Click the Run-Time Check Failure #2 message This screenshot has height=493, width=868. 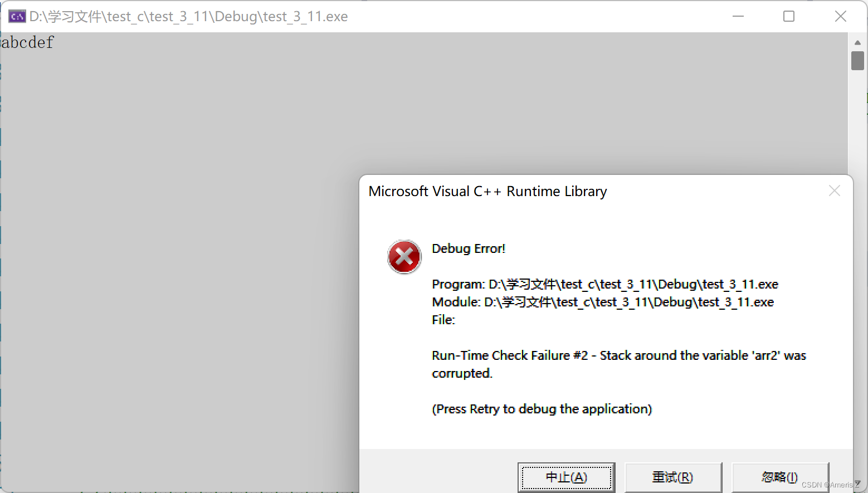coord(619,364)
